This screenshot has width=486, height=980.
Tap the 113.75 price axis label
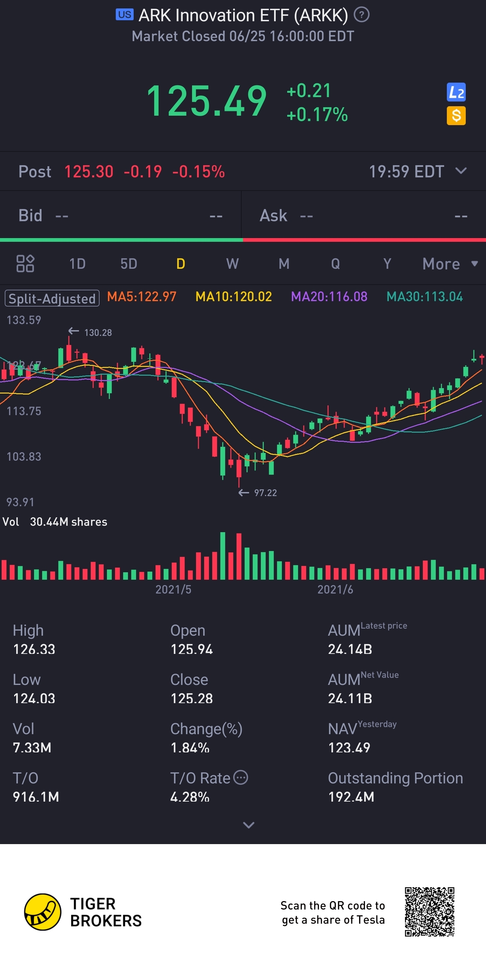click(x=24, y=411)
